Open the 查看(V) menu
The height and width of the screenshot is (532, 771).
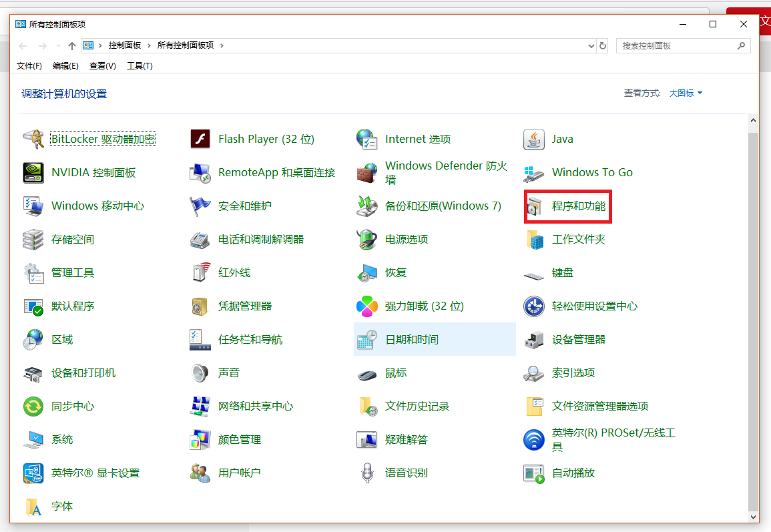click(102, 66)
